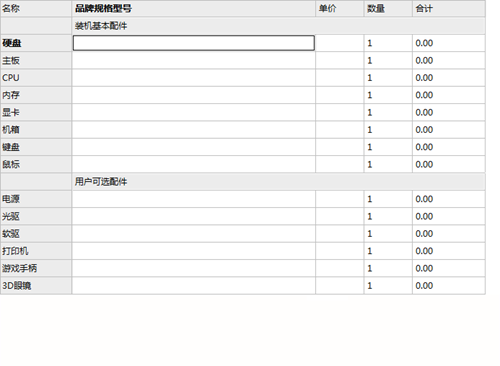This screenshot has height=366, width=500.
Task: Click the 名称 column header
Action: [36, 8]
